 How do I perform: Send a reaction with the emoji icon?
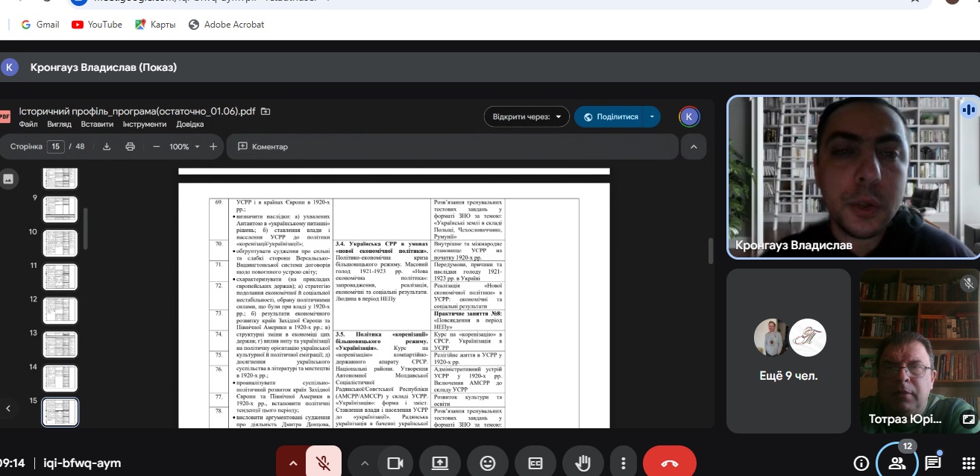point(488,463)
